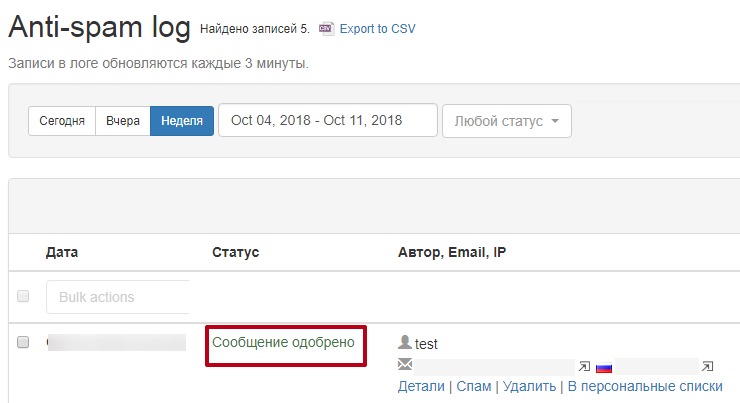Click the В персональные списки link
The height and width of the screenshot is (403, 740).
point(645,386)
